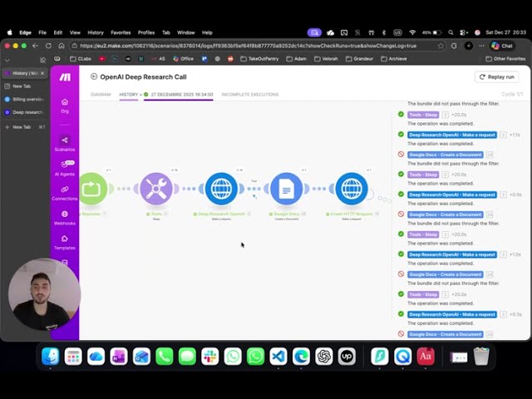The width and height of the screenshot is (532, 399).
Task: Open Visual Studio Code from the Dock
Action: (278, 357)
